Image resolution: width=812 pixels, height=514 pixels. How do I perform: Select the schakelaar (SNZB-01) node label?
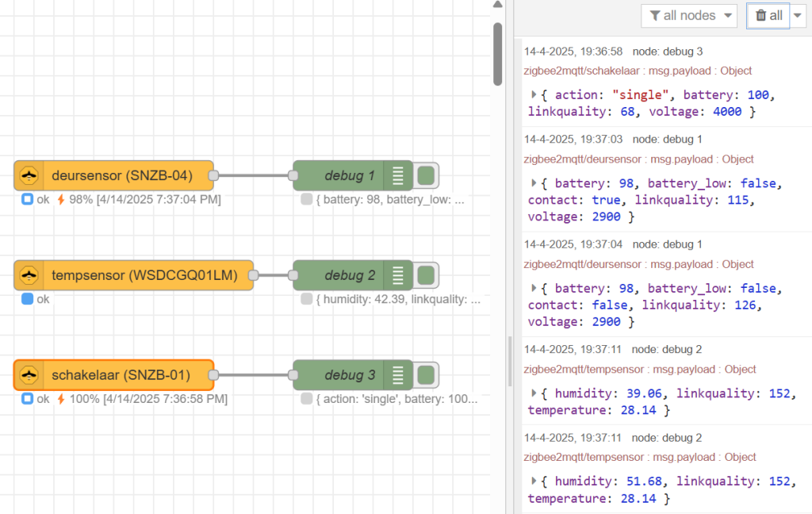(121, 375)
